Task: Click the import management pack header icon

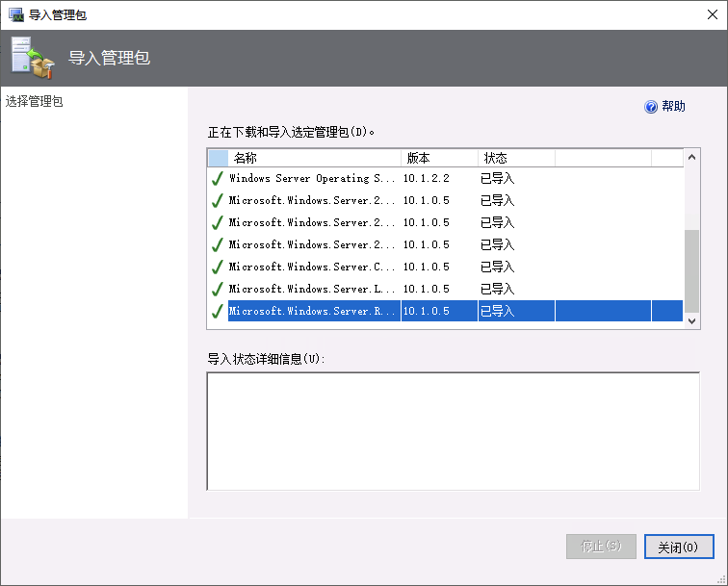Action: [x=32, y=58]
